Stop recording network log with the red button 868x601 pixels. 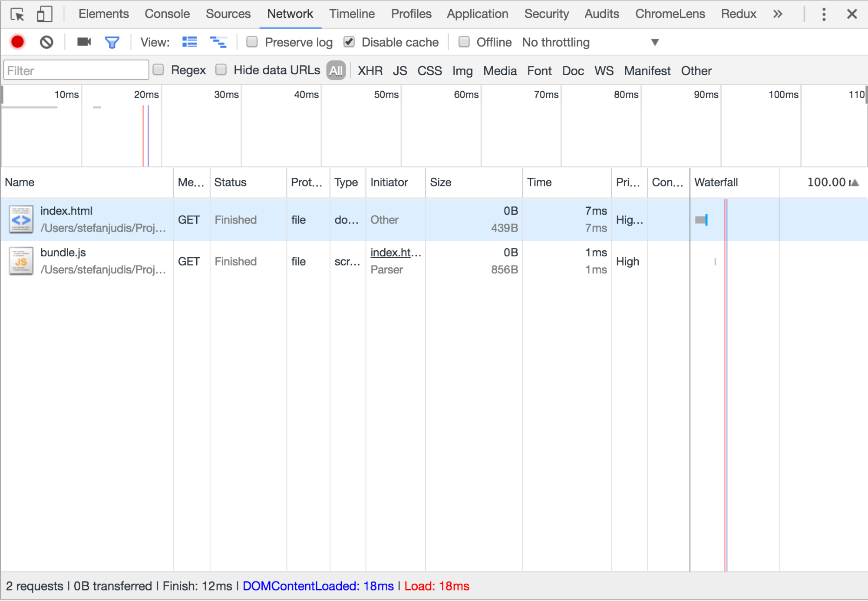(x=17, y=42)
